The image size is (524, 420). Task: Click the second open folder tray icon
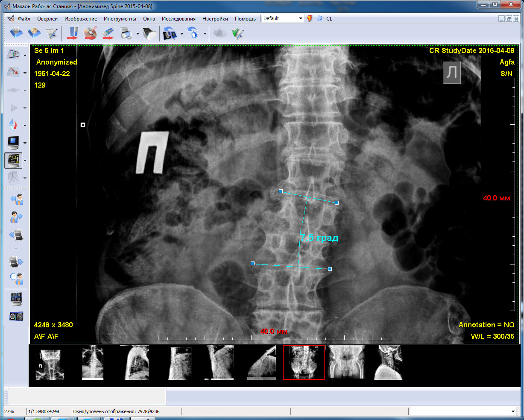coord(34,33)
